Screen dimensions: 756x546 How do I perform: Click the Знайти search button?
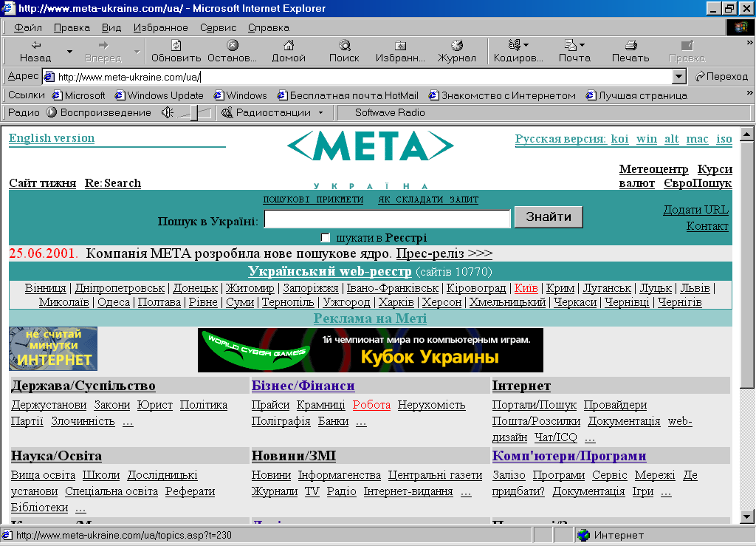pos(549,217)
